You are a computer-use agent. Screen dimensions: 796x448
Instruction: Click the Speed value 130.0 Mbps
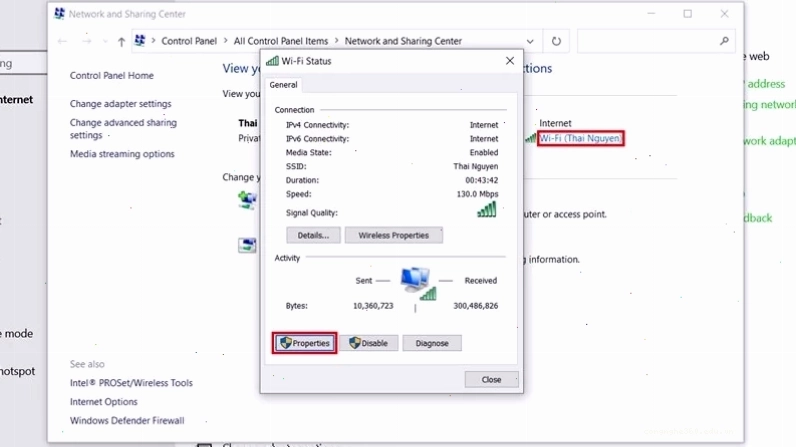coord(477,194)
